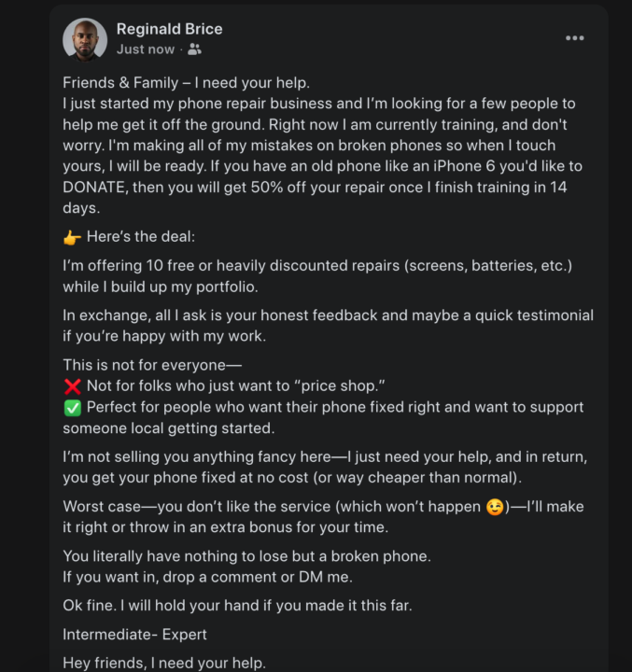Click the "If you want in, drop a comment" line
The width and height of the screenshot is (632, 672).
(207, 577)
